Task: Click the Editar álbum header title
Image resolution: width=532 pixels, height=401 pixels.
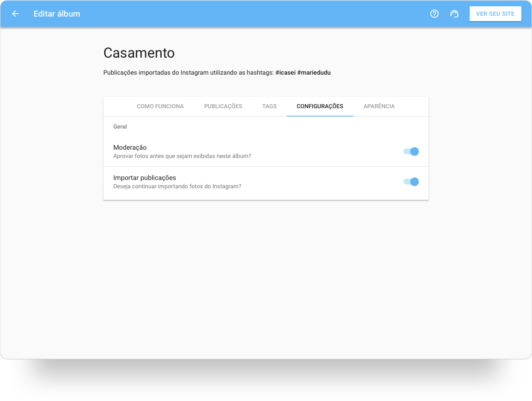Action: pyautogui.click(x=57, y=14)
